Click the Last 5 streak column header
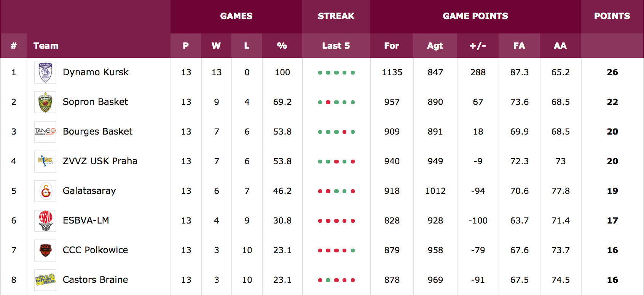644x295 pixels. (x=336, y=46)
